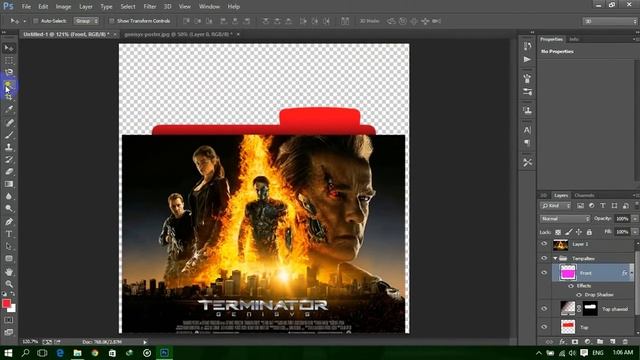Click the background white color swatch
The image size is (640, 360).
click(x=12, y=309)
